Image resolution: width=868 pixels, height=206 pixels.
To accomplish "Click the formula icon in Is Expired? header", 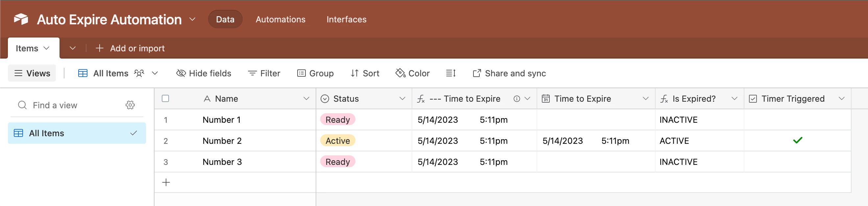I will click(x=664, y=98).
